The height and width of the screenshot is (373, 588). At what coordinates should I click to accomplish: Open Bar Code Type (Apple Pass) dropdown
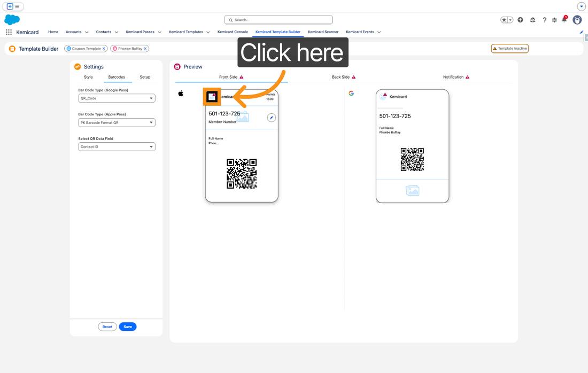pos(117,122)
